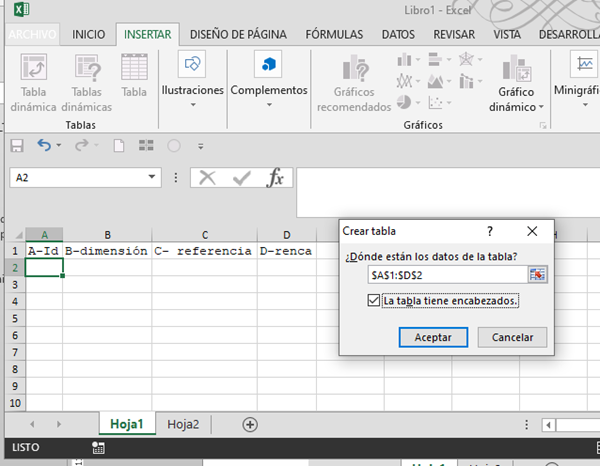Screen dimensions: 600x466
Task: Switch to DISEÑO DE PÁGINA tab
Action: 238,34
